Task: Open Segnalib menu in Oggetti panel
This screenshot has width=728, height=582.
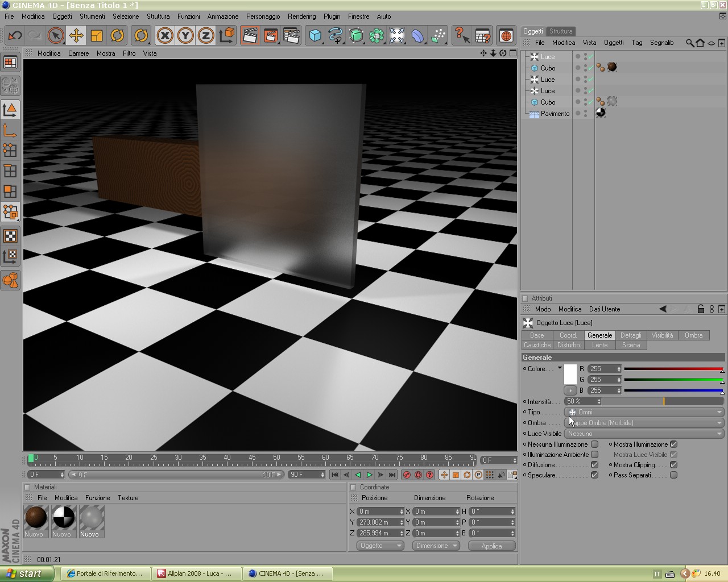Action: [661, 43]
